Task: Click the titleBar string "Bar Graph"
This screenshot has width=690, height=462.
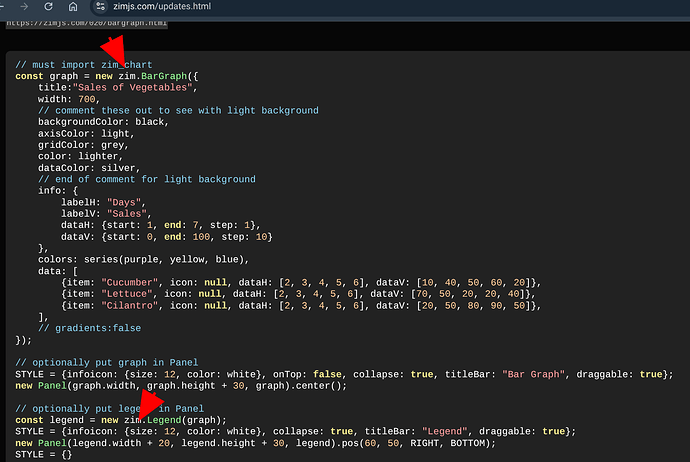Action: pos(533,374)
